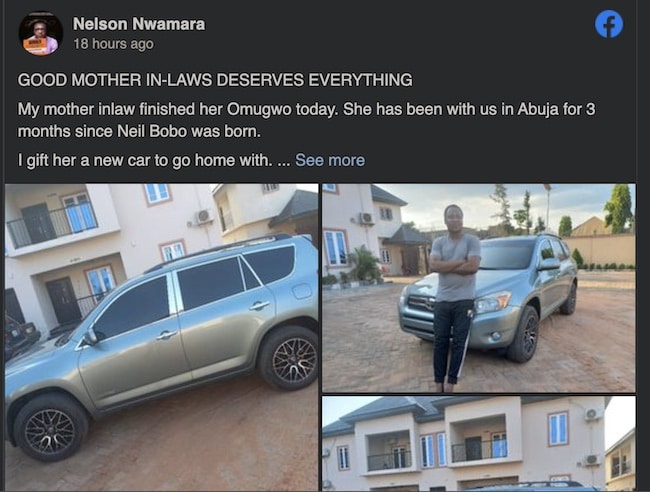Viewport: 650px width, 492px height.
Task: Open the large side-view SUV photo
Action: click(x=161, y=337)
